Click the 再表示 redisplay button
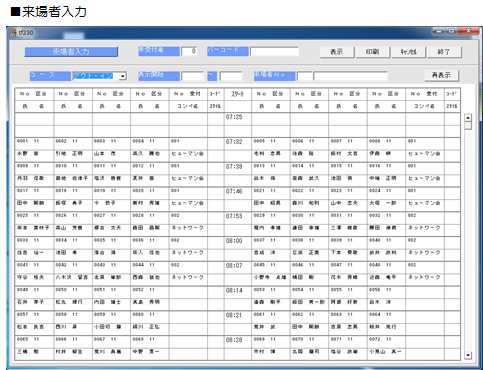The height and width of the screenshot is (370, 483). point(441,75)
